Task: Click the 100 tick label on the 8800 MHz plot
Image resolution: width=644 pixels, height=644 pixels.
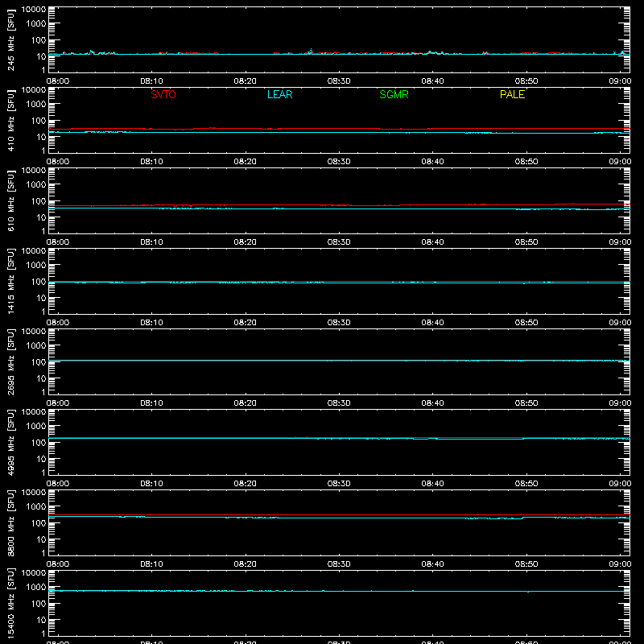Action: [39, 522]
